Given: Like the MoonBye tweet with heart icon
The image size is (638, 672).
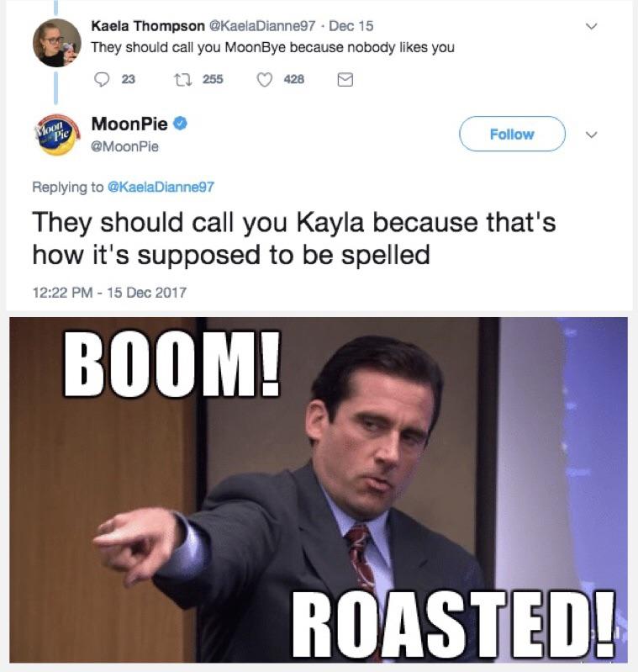Looking at the screenshot, I should (x=264, y=79).
